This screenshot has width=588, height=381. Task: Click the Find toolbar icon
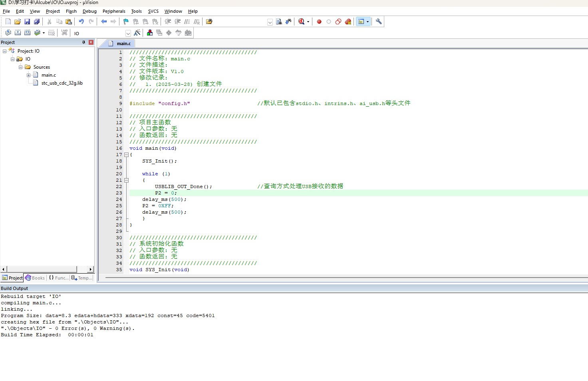279,22
